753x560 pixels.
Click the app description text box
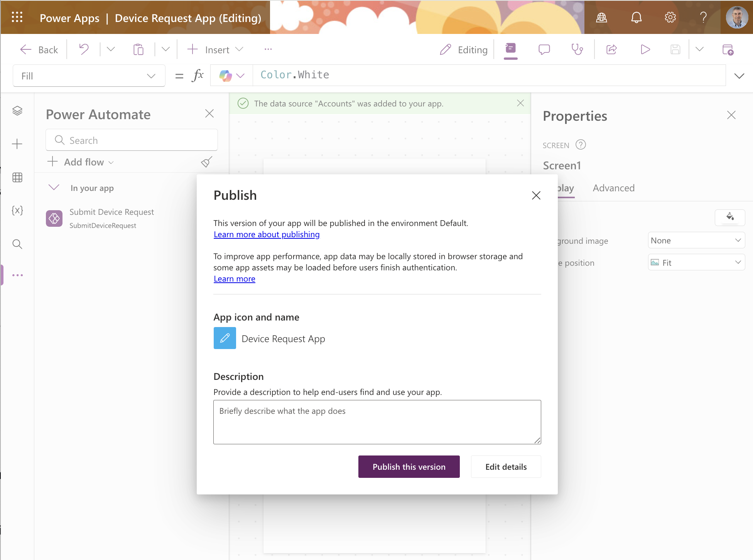(x=377, y=422)
